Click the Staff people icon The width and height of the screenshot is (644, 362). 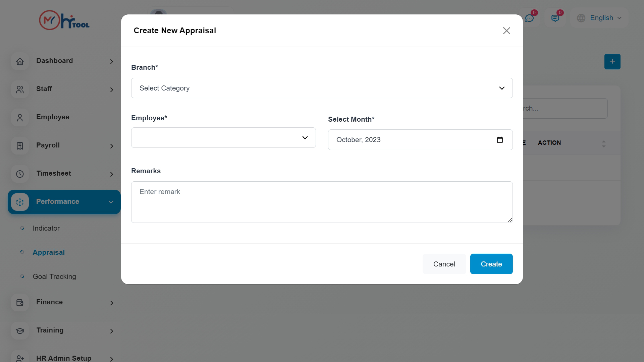tap(20, 89)
